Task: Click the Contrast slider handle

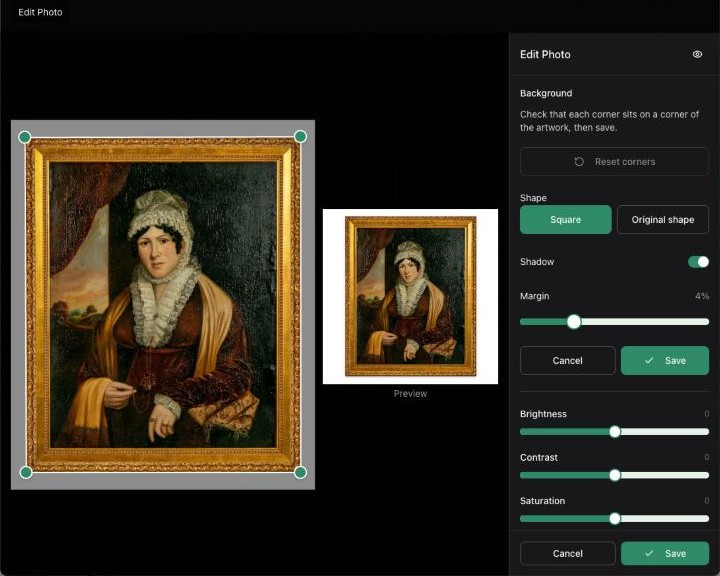Action: click(615, 475)
